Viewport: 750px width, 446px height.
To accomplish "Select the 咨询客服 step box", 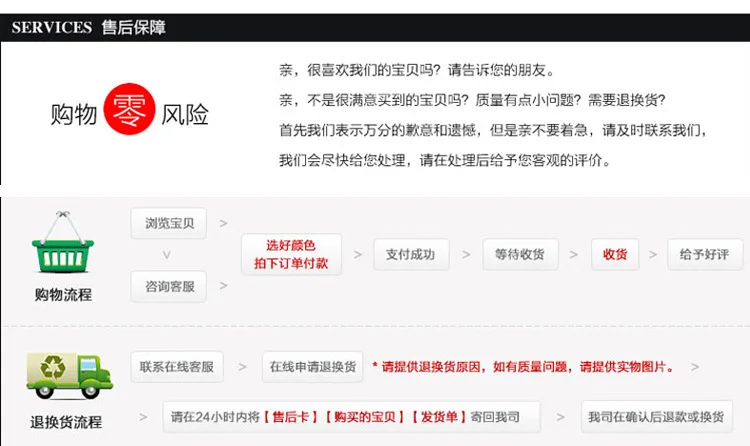I will pyautogui.click(x=169, y=286).
